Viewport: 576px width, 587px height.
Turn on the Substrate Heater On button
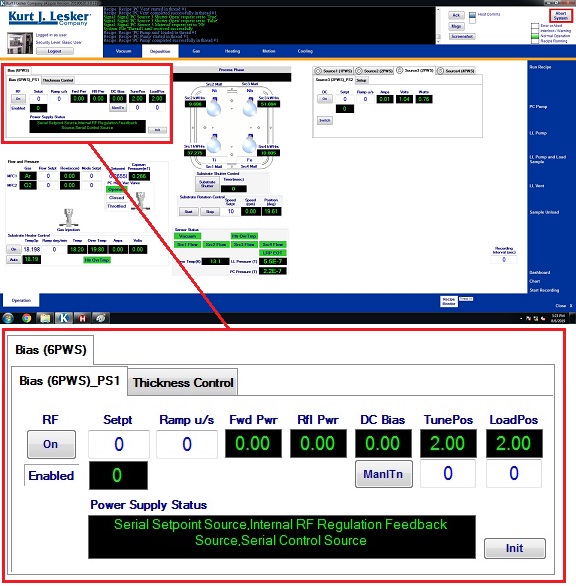click(x=13, y=249)
